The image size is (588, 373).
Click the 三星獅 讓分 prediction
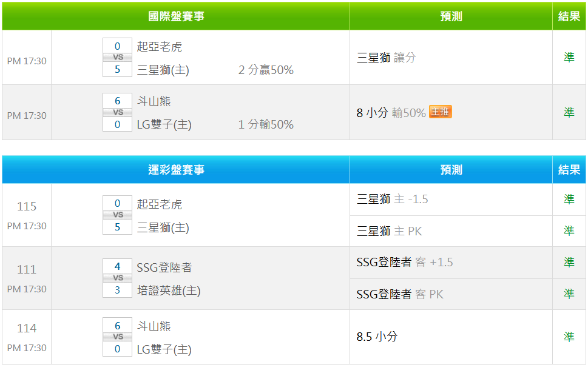coord(386,58)
